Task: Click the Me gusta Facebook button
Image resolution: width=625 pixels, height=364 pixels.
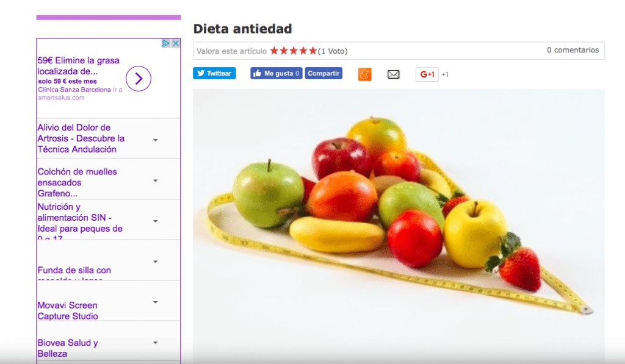Action: point(276,73)
